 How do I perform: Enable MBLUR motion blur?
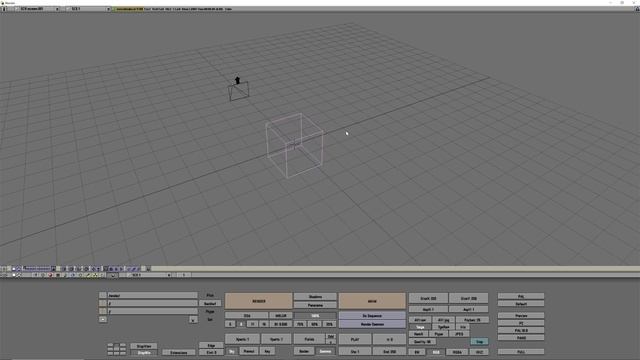tap(281, 316)
